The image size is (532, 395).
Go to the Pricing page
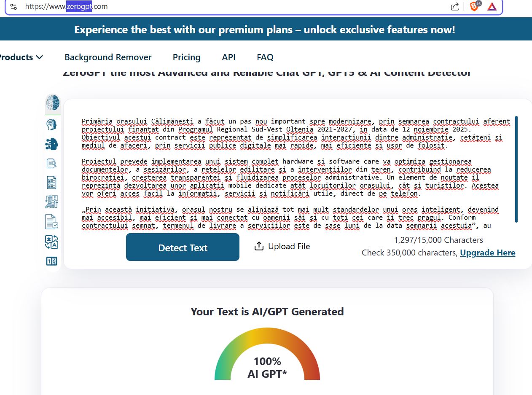click(x=186, y=57)
